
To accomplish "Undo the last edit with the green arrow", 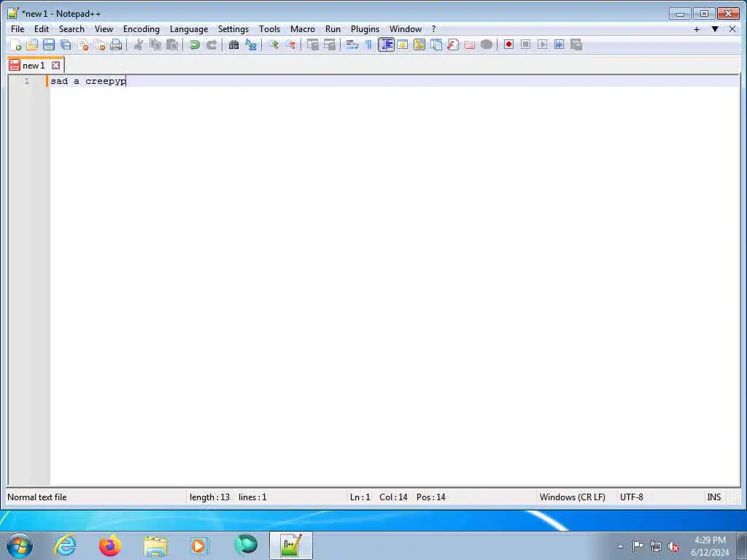I will click(194, 44).
